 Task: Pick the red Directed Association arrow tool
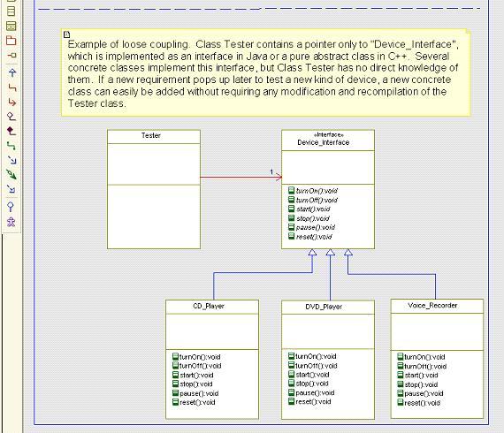pos(11,103)
